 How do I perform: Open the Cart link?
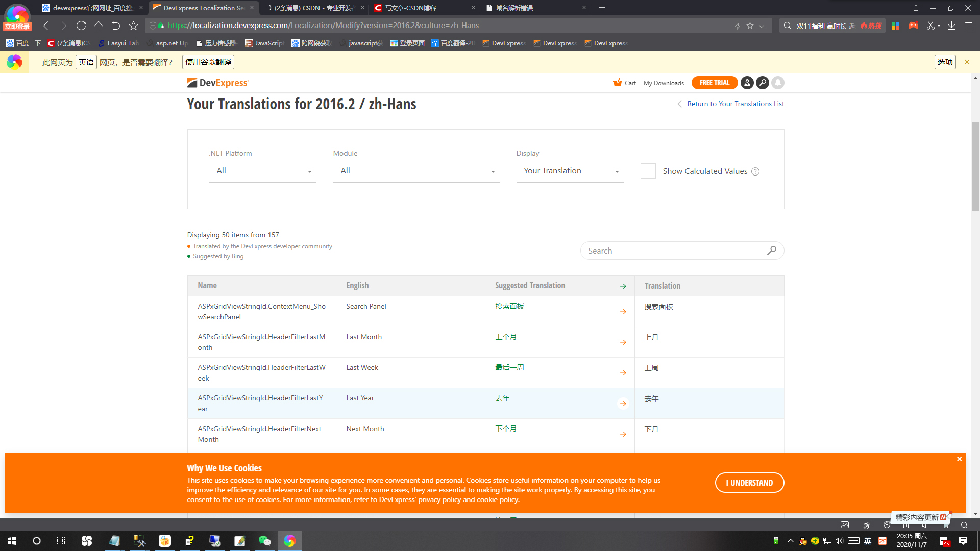(630, 83)
